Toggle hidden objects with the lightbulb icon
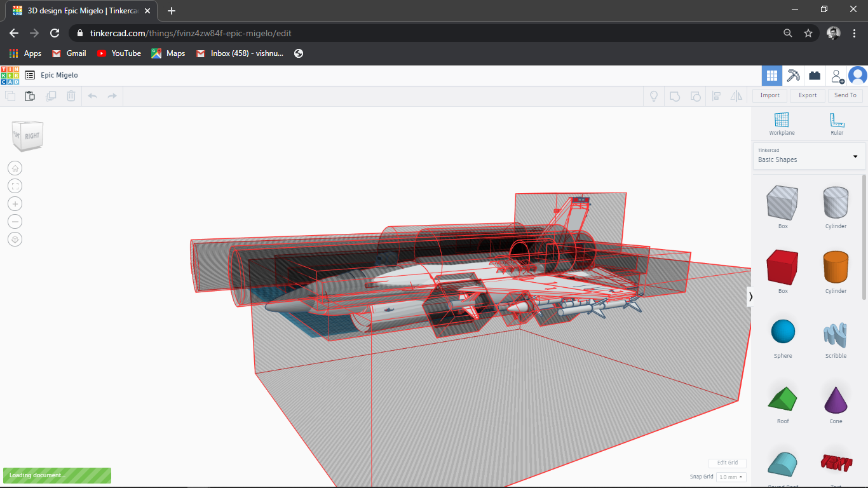 coord(653,96)
